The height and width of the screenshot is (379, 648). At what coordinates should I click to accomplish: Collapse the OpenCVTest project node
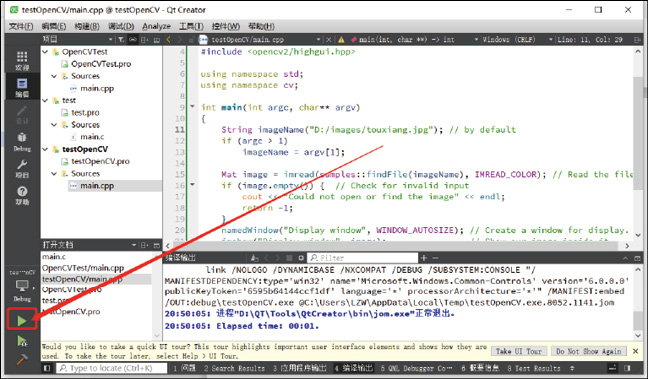point(45,52)
